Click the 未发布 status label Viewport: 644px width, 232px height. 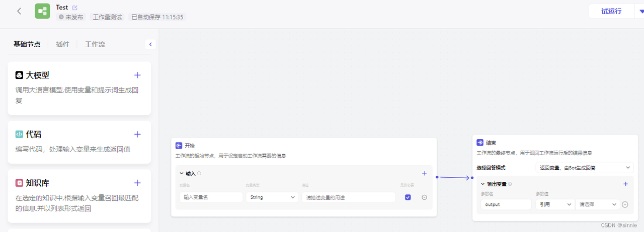click(71, 17)
